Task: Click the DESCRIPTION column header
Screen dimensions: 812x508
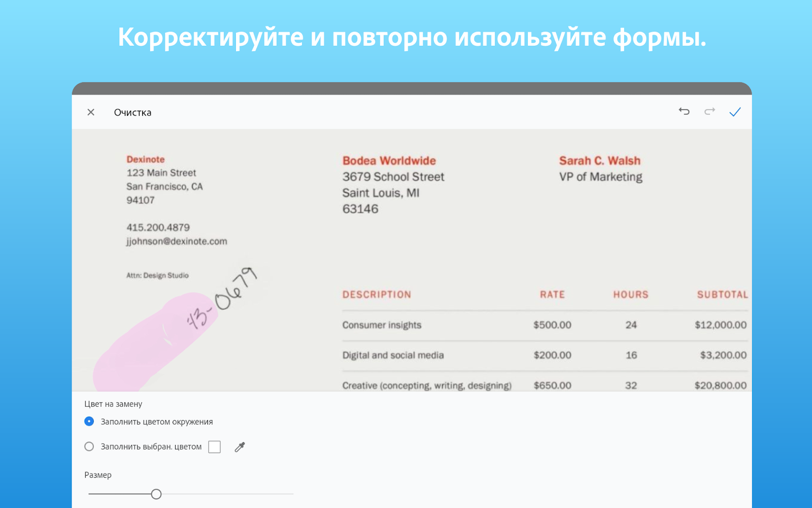Action: (377, 295)
